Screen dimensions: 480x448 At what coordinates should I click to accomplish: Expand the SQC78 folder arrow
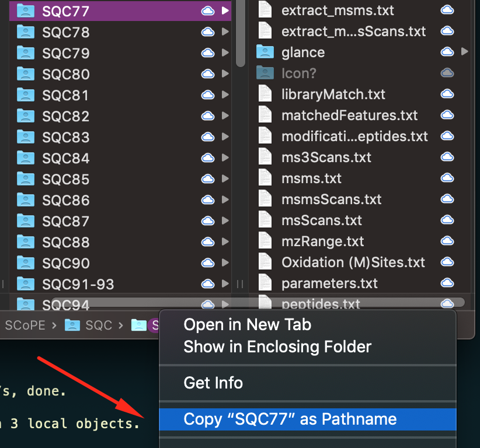[225, 32]
